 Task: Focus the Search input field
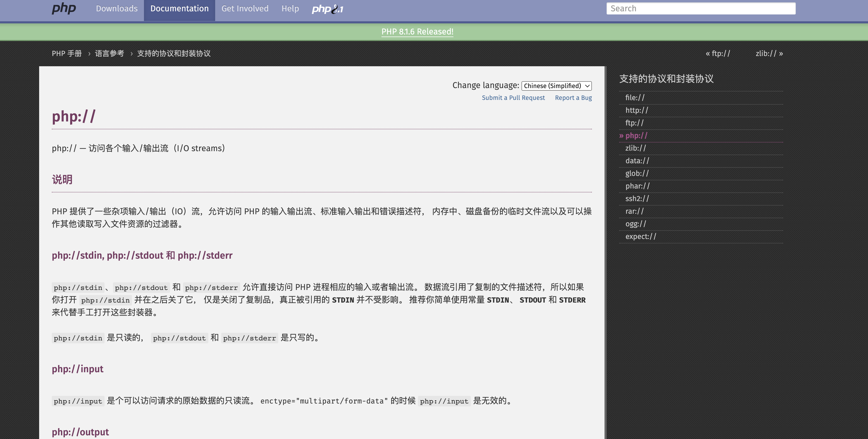coord(701,8)
